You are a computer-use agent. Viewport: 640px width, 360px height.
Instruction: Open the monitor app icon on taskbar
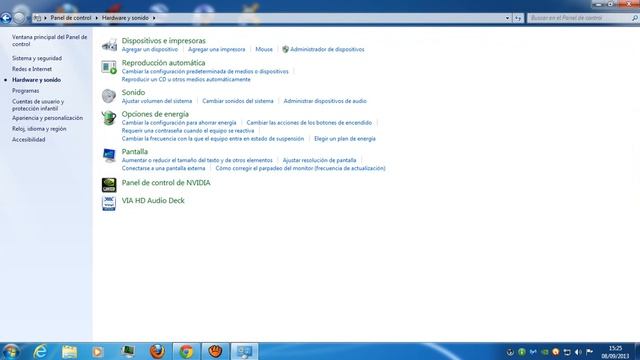pos(128,351)
